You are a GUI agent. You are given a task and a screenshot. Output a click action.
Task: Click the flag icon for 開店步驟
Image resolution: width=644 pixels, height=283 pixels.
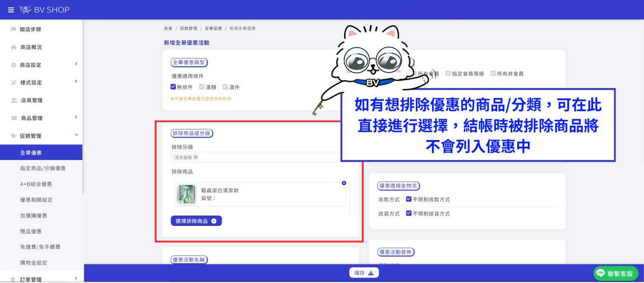(x=13, y=29)
